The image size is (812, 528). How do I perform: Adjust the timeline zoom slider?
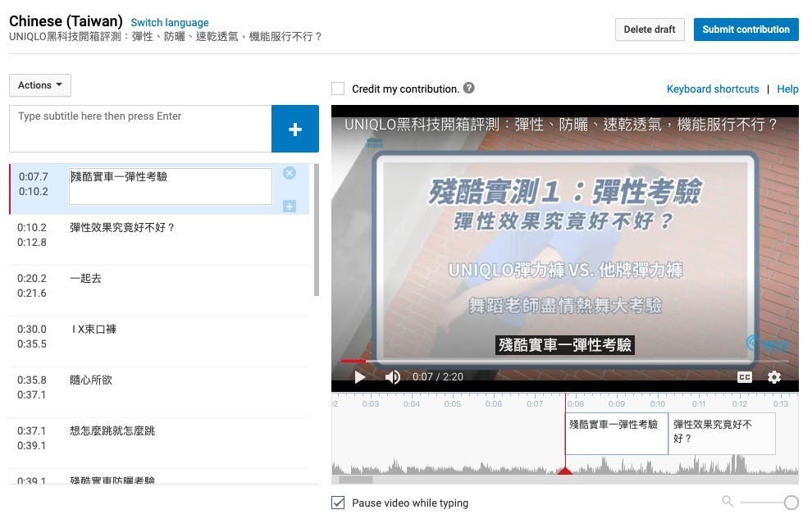click(791, 503)
